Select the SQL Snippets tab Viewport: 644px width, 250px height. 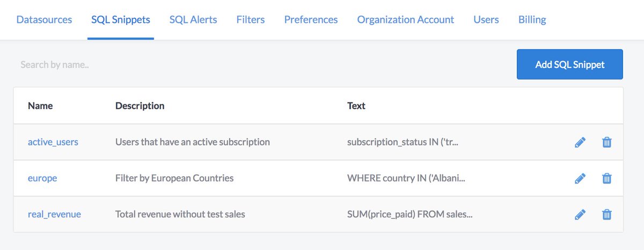coord(121,20)
